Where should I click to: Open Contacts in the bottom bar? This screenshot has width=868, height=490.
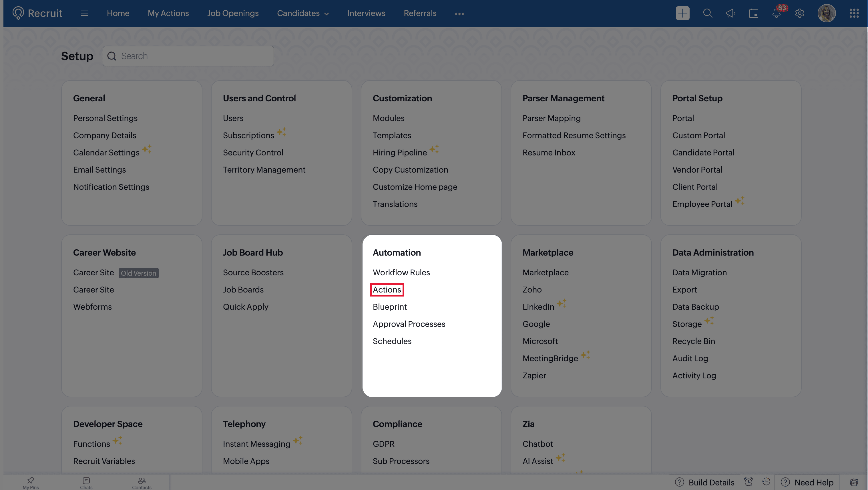pos(142,483)
